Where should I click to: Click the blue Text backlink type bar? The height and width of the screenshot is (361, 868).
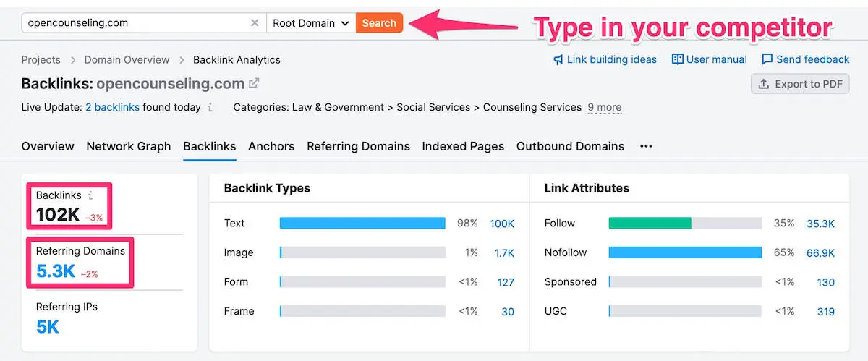tap(362, 224)
